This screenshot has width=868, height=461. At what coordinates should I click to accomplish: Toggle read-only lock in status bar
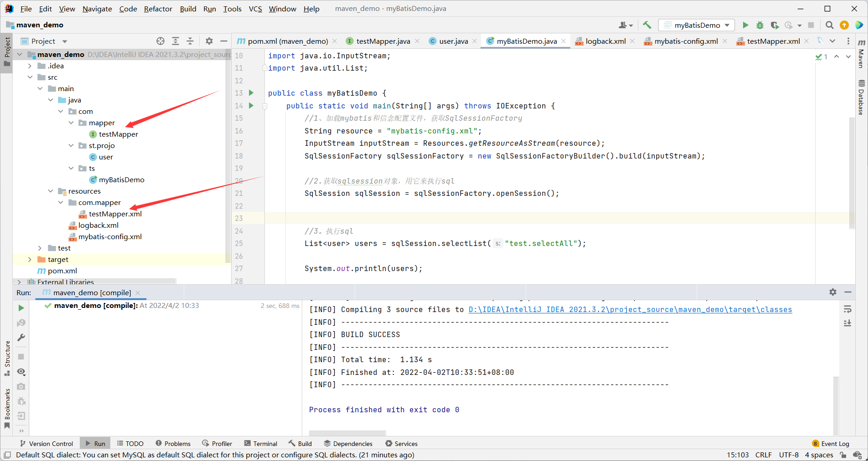coord(843,455)
